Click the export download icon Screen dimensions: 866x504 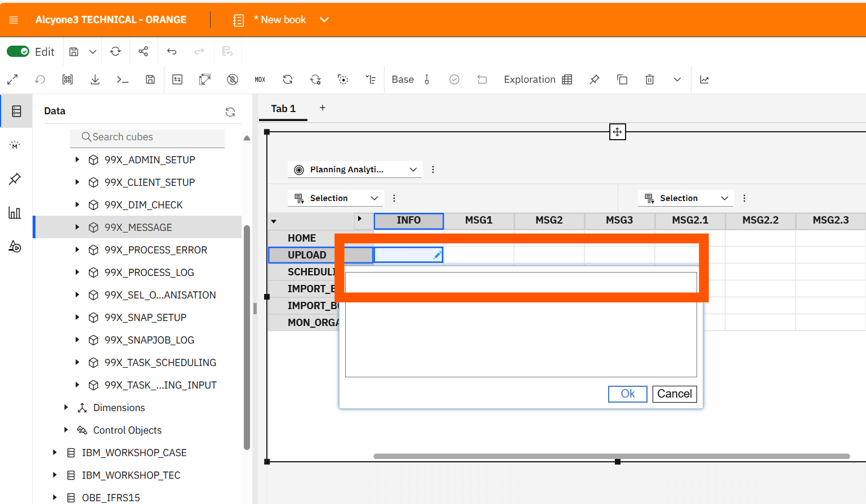pos(95,79)
